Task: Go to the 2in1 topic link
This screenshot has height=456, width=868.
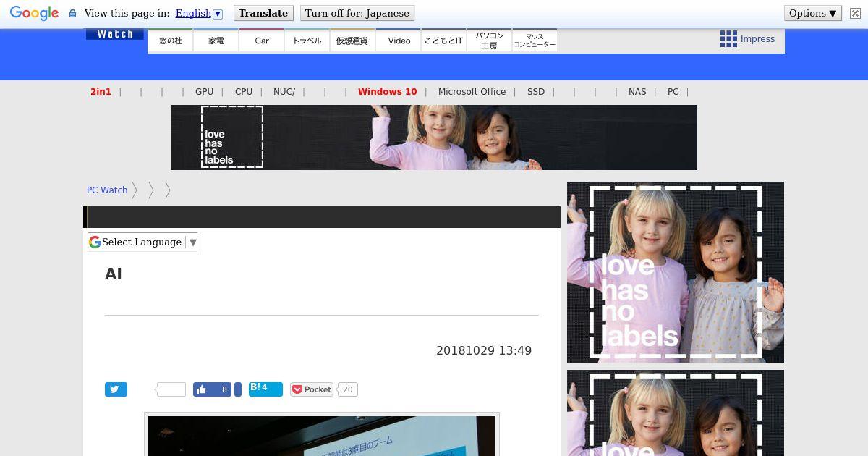Action: click(101, 92)
